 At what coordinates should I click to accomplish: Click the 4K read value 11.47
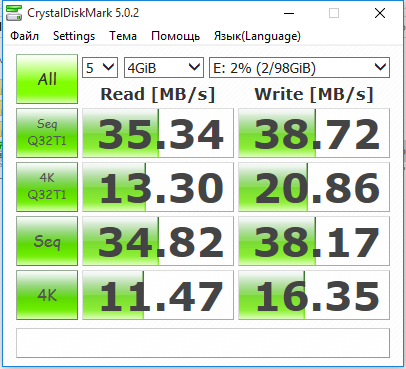tap(158, 295)
